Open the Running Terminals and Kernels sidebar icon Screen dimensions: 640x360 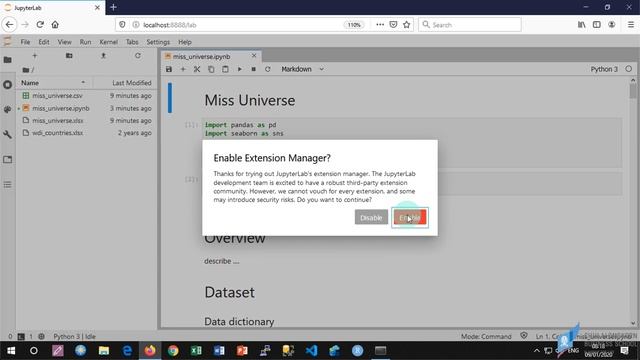tap(7, 85)
